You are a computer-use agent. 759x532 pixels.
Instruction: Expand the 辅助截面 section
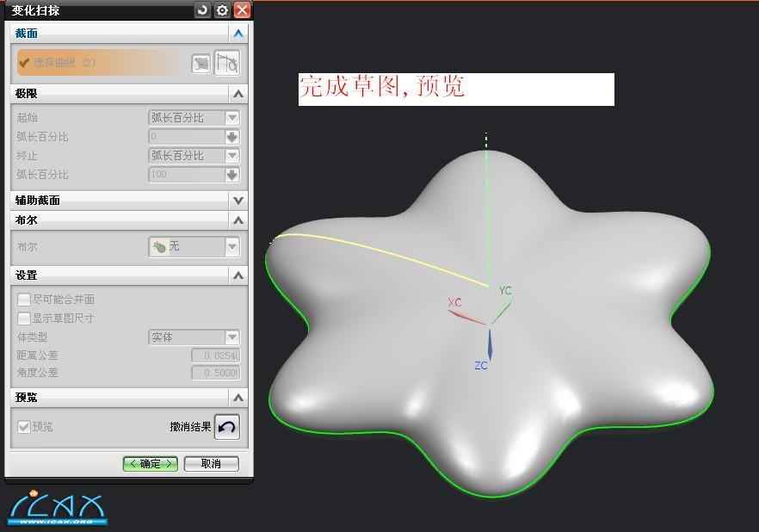(x=238, y=201)
